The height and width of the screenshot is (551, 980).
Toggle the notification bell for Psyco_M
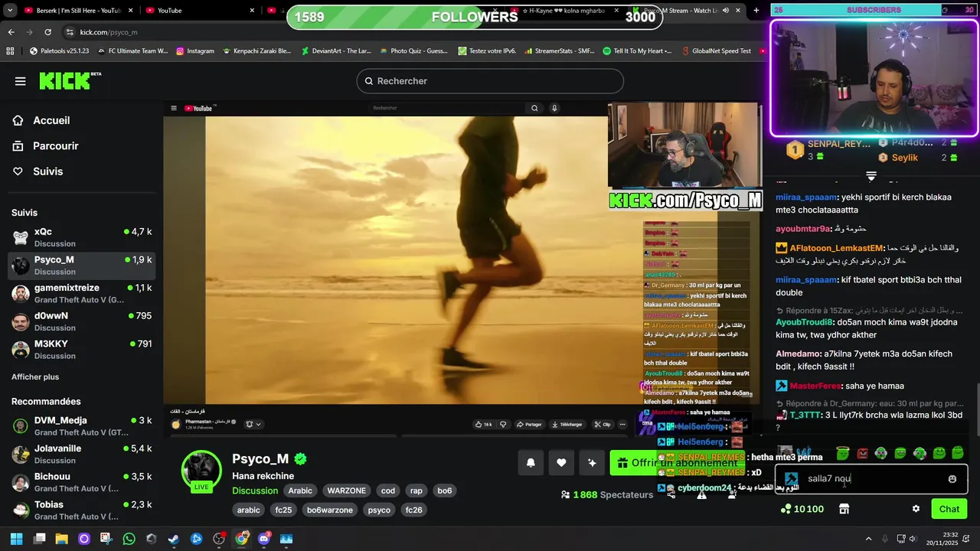click(531, 462)
